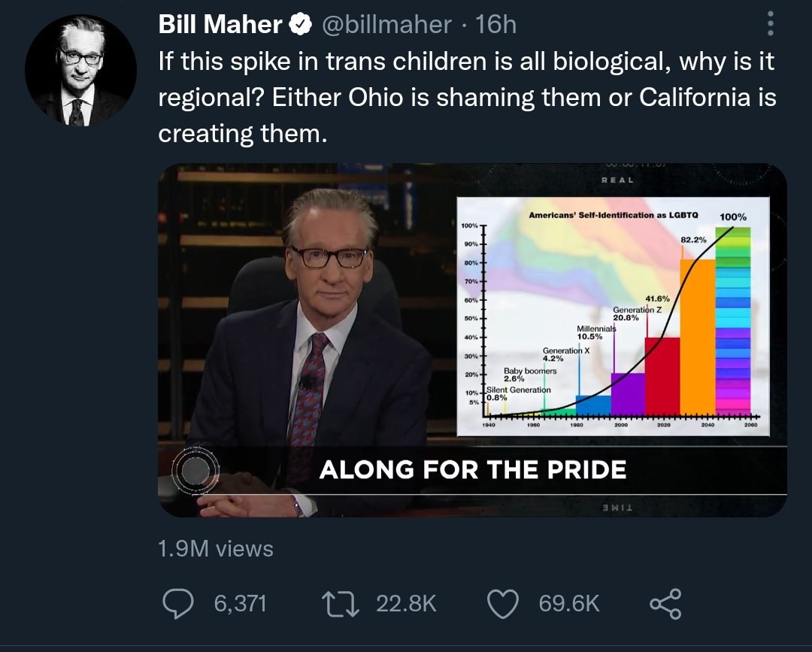View the 1.9M views analytics
Viewport: 812px width, 652px height.
click(216, 549)
